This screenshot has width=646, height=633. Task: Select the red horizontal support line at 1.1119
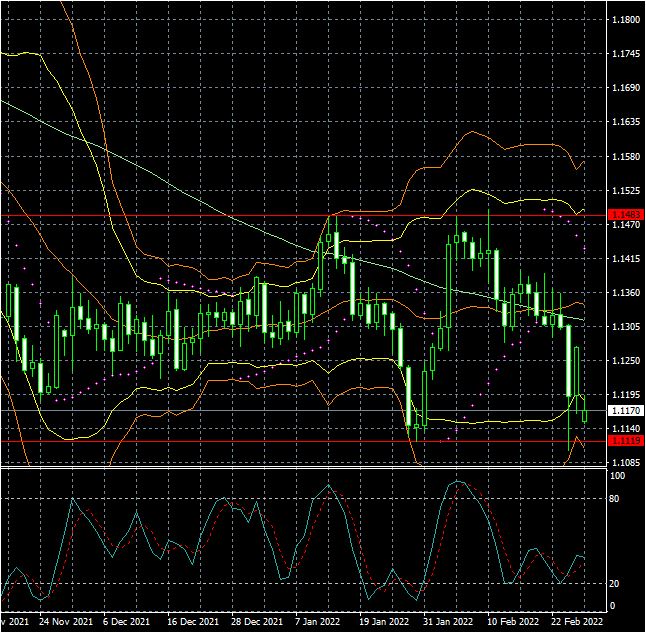304,441
